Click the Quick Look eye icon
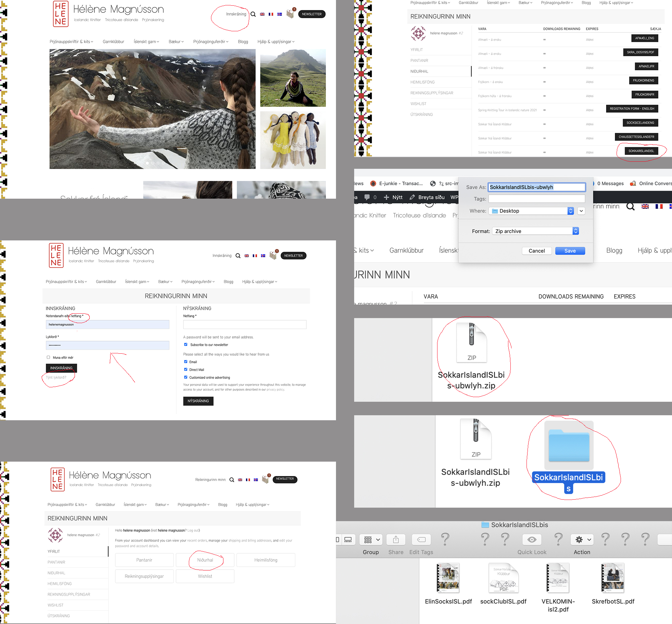The image size is (672, 624). (532, 540)
